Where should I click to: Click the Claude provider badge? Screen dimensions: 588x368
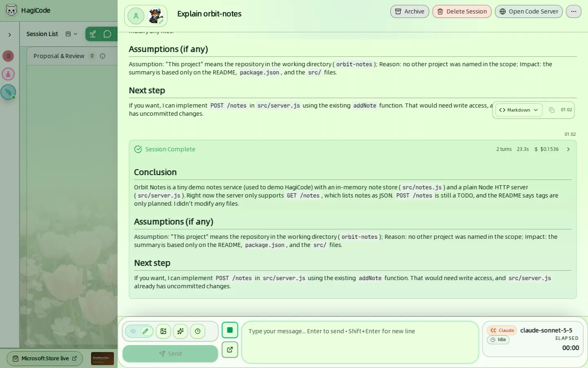(x=502, y=330)
